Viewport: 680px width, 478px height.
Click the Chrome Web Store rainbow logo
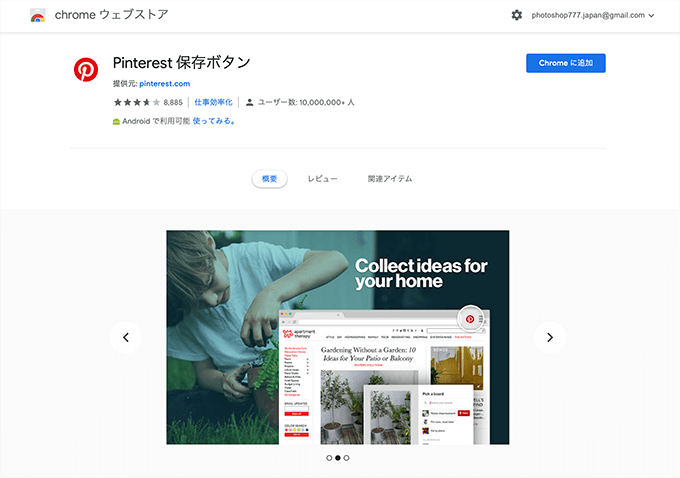click(38, 15)
